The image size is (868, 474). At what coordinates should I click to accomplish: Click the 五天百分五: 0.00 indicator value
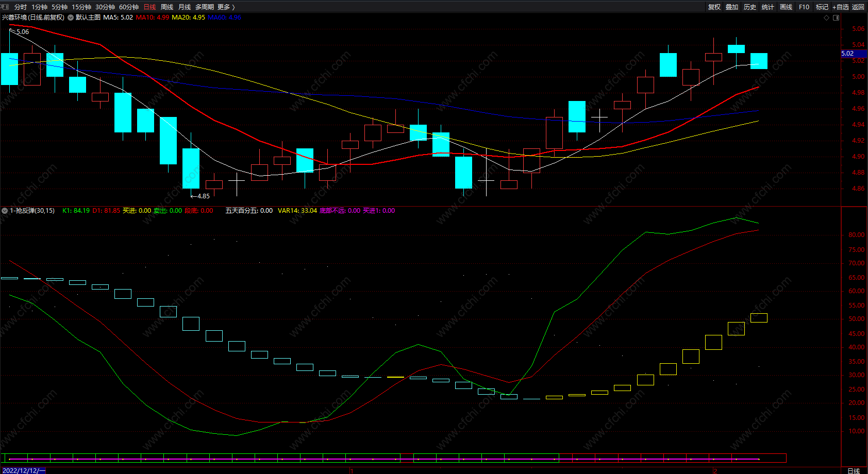(x=249, y=211)
